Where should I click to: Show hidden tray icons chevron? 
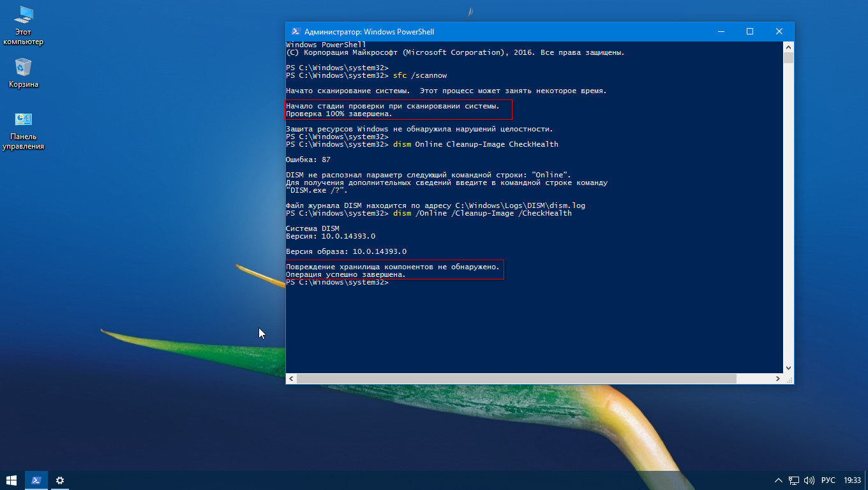pos(779,480)
